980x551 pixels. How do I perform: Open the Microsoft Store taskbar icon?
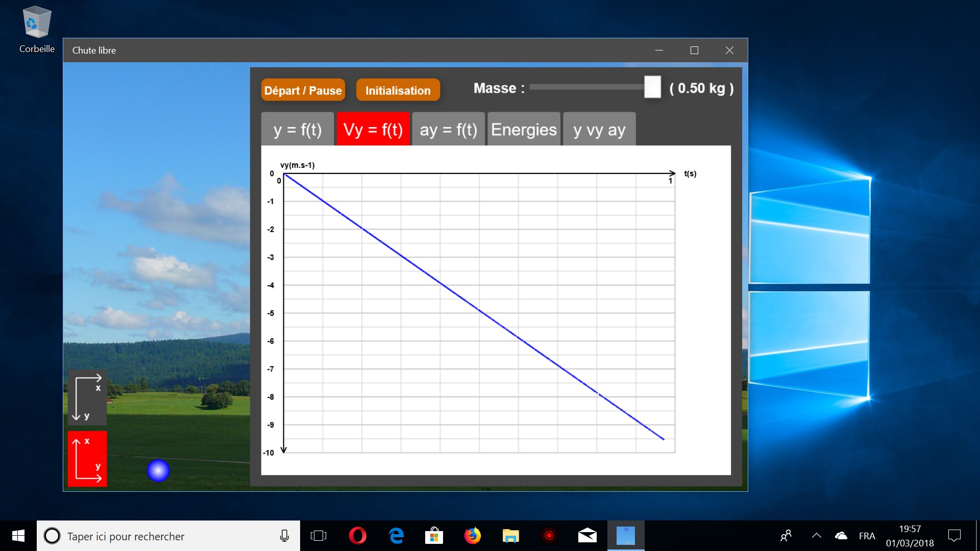click(434, 536)
